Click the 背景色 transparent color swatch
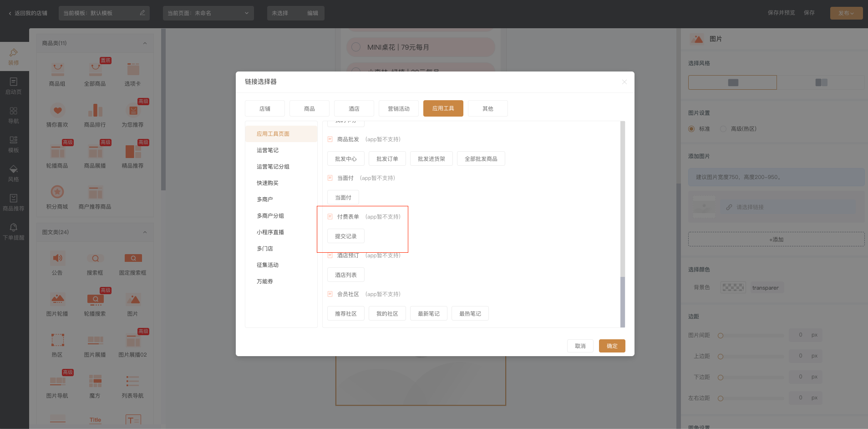Image resolution: width=868 pixels, height=429 pixels. 733,287
